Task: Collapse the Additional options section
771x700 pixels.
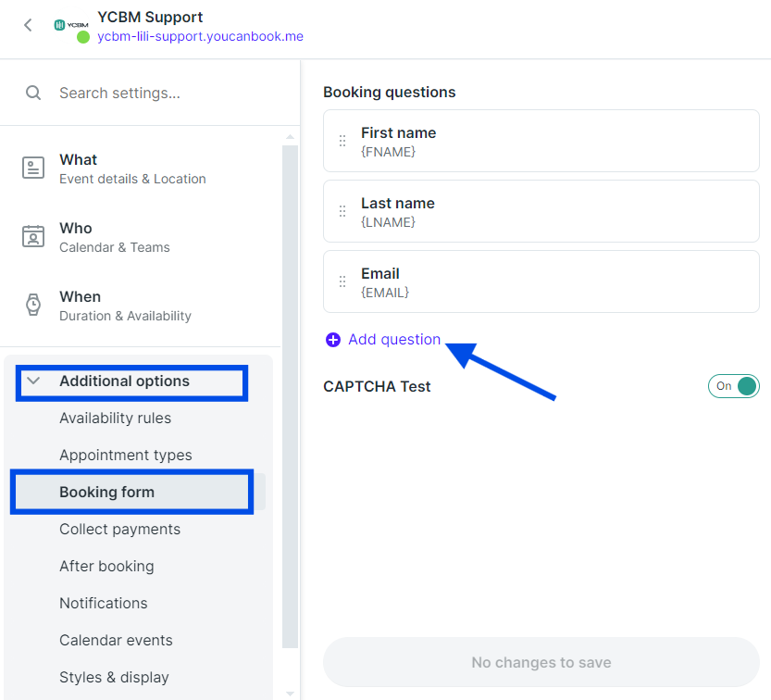Action: tap(33, 381)
